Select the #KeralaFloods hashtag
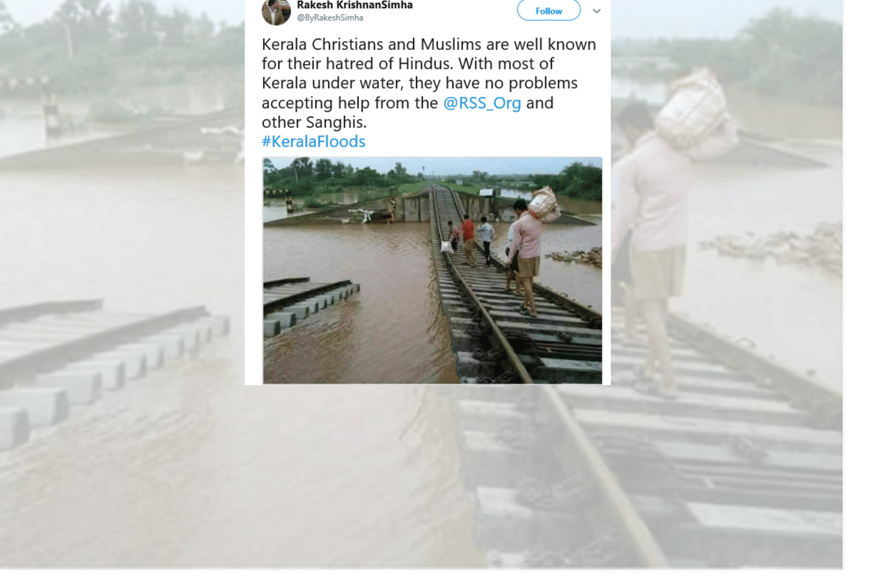Screen dimensions: 882x588 [x=314, y=141]
